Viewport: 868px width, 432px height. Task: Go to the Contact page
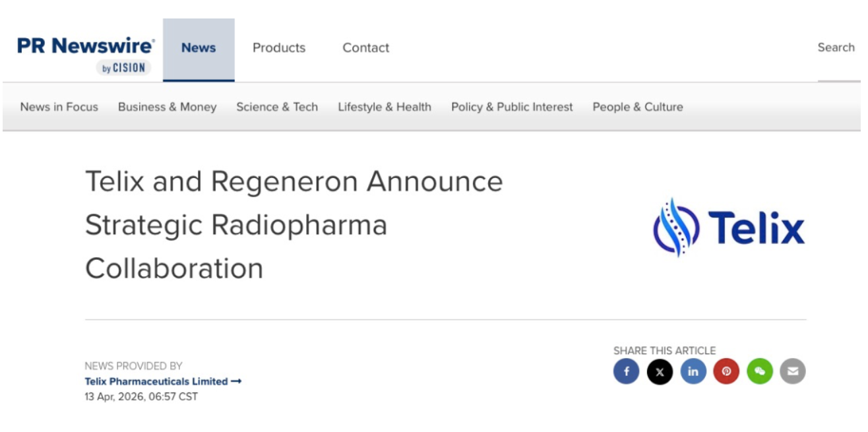click(366, 48)
